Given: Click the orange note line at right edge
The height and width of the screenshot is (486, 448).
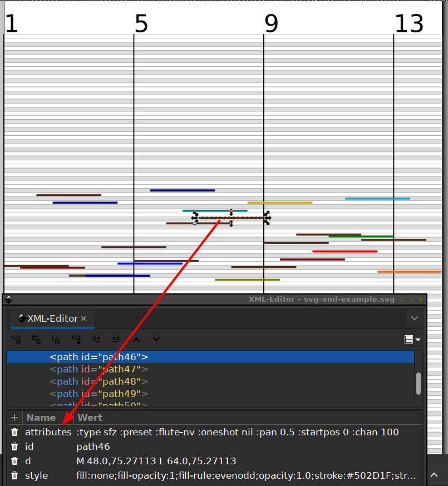Looking at the screenshot, I should pos(410,272).
